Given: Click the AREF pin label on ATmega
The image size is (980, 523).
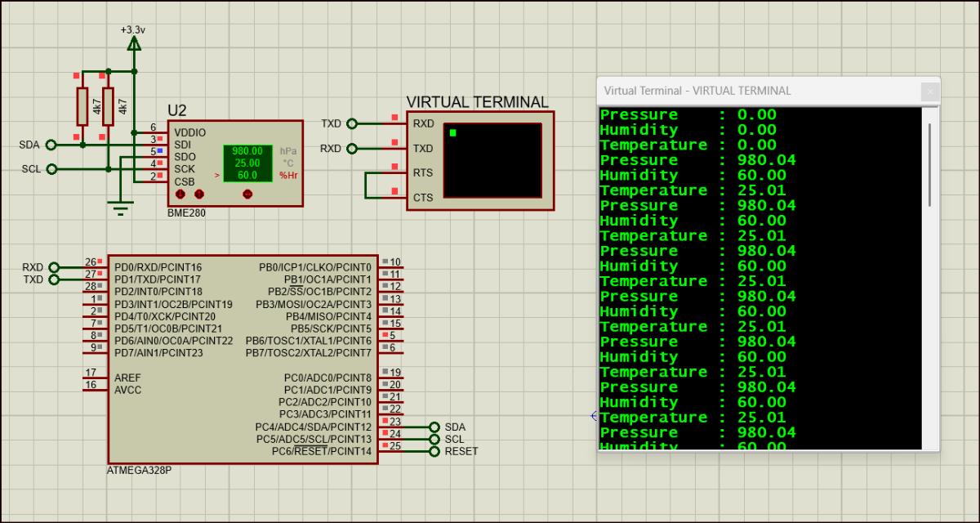Looking at the screenshot, I should click(x=127, y=378).
